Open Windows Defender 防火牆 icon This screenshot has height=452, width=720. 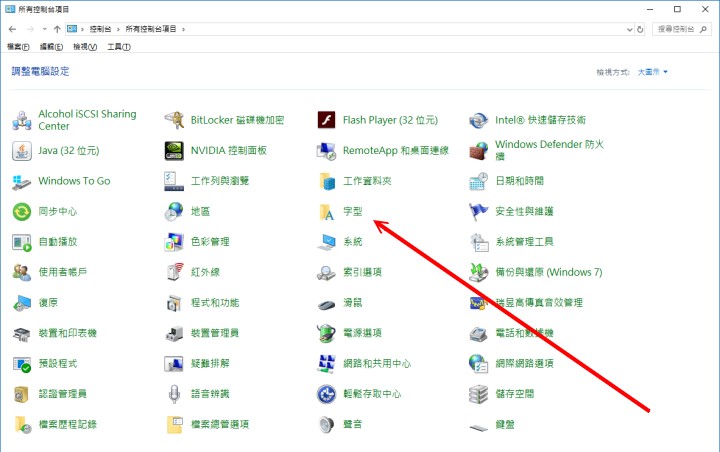pos(478,151)
